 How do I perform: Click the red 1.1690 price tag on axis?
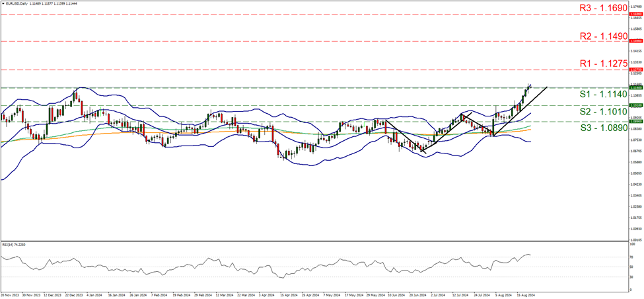tap(635, 14)
